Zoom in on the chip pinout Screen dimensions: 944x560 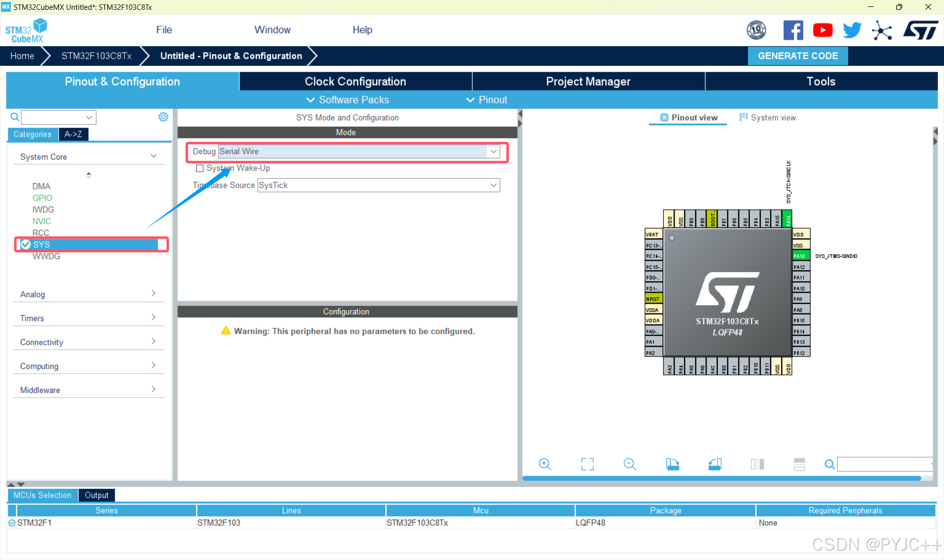[x=545, y=464]
